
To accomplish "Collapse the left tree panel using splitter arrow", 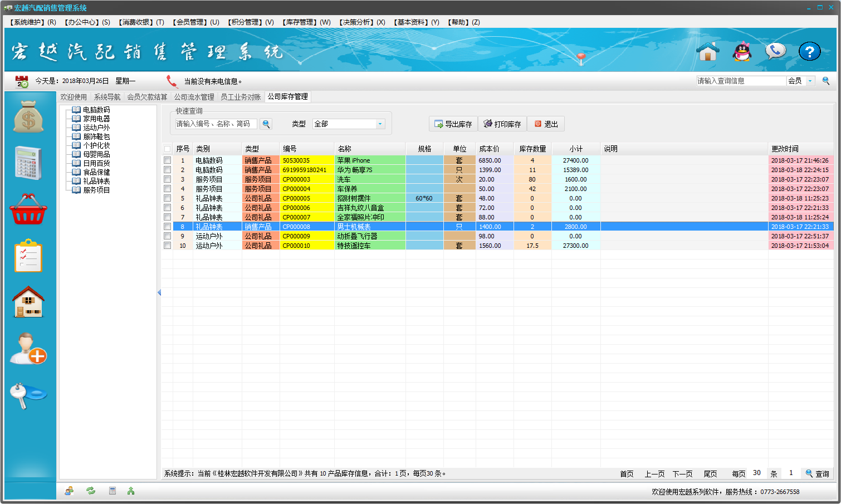I will click(x=159, y=292).
